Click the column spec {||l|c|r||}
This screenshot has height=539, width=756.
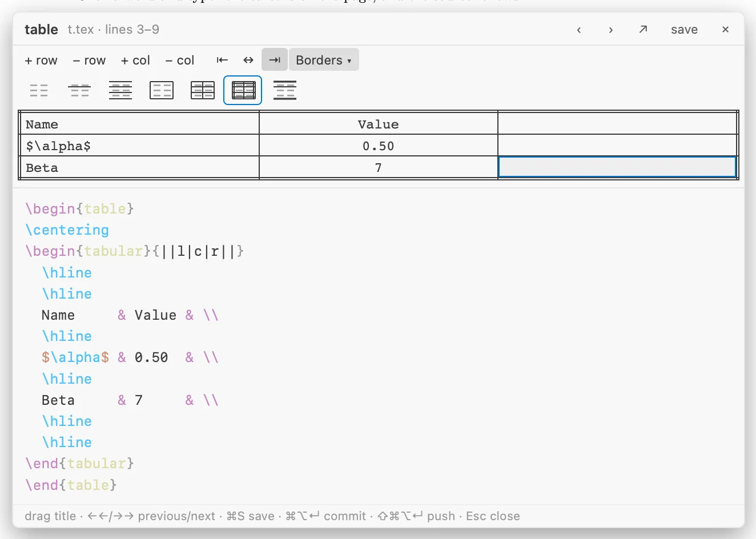tap(198, 251)
